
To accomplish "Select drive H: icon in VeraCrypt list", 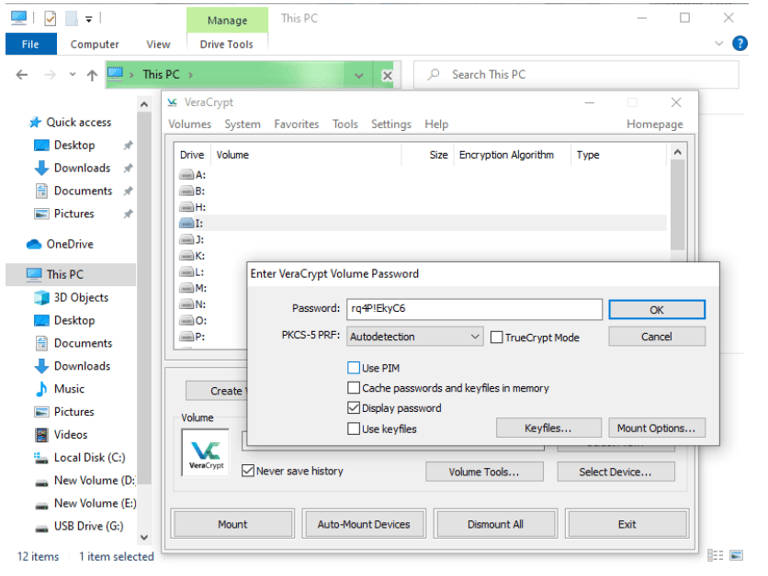I will pos(187,207).
